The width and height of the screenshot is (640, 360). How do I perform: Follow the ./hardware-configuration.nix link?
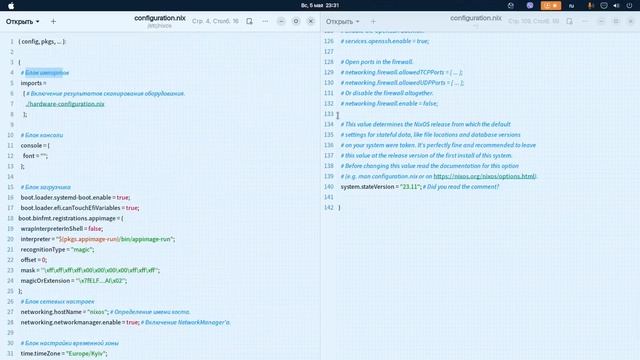[65, 104]
